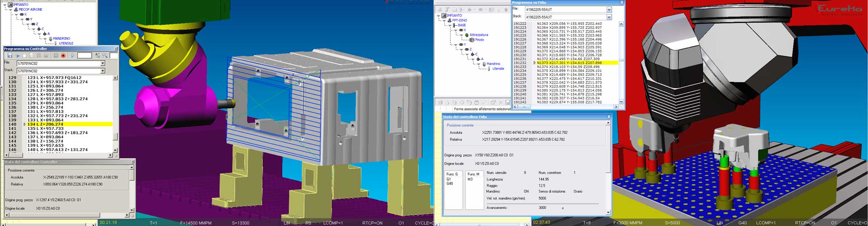Screen dimensions: 868x226
Task: Close the Stato del controllore Controller panel
Action: pos(132,161)
